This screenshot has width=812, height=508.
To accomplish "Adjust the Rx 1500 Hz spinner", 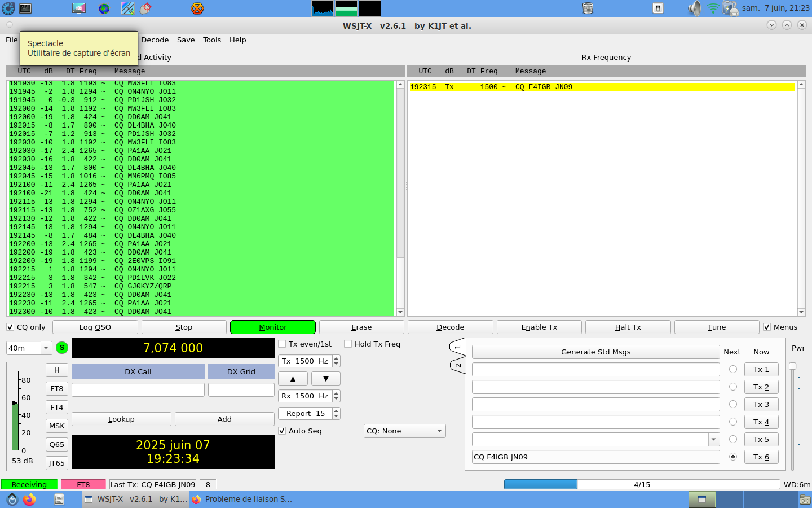I will coord(309,396).
